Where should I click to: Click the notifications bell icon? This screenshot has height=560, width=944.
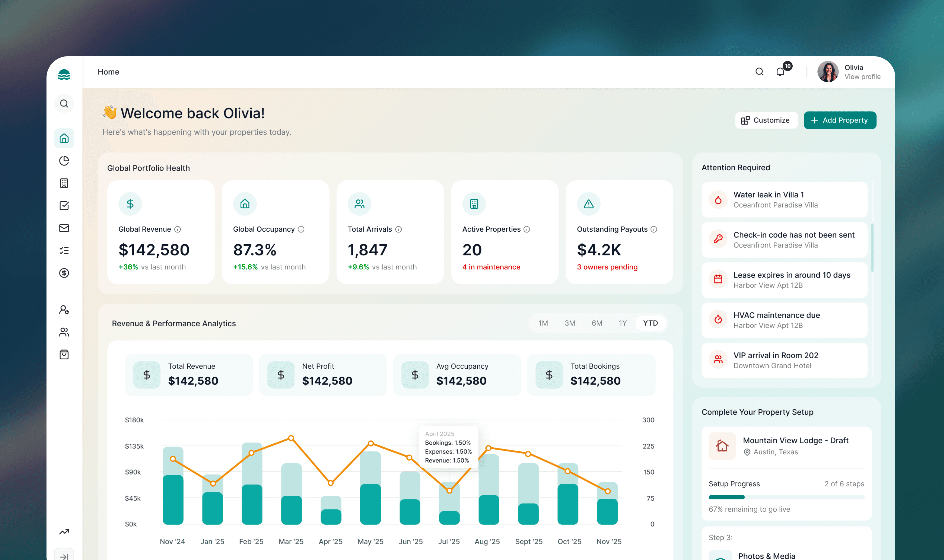[780, 72]
